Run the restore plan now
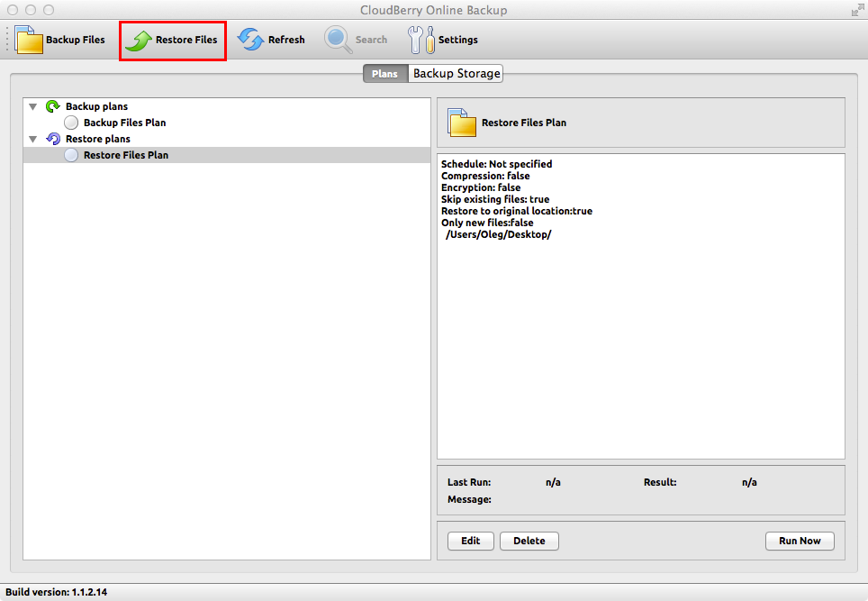Image resolution: width=868 pixels, height=601 pixels. point(800,541)
